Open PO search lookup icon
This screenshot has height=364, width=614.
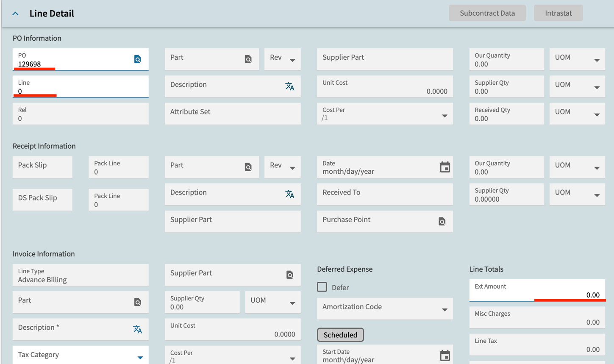(x=138, y=59)
